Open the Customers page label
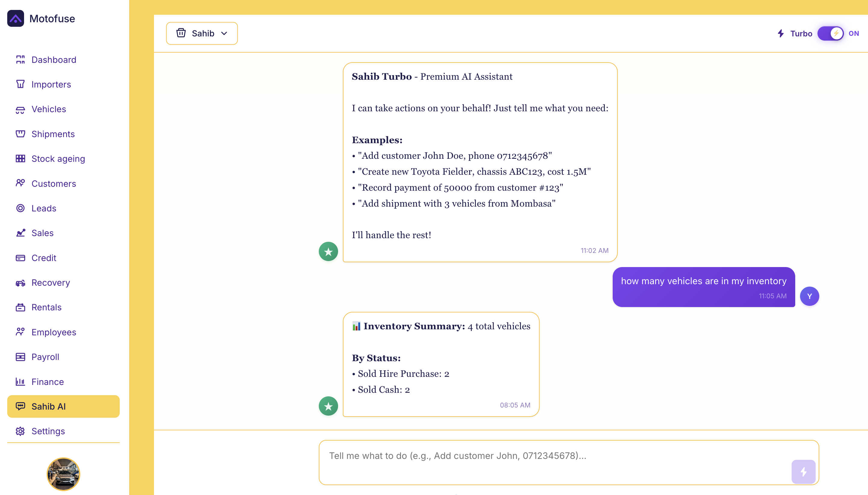Viewport: 868px width, 495px height. [54, 183]
